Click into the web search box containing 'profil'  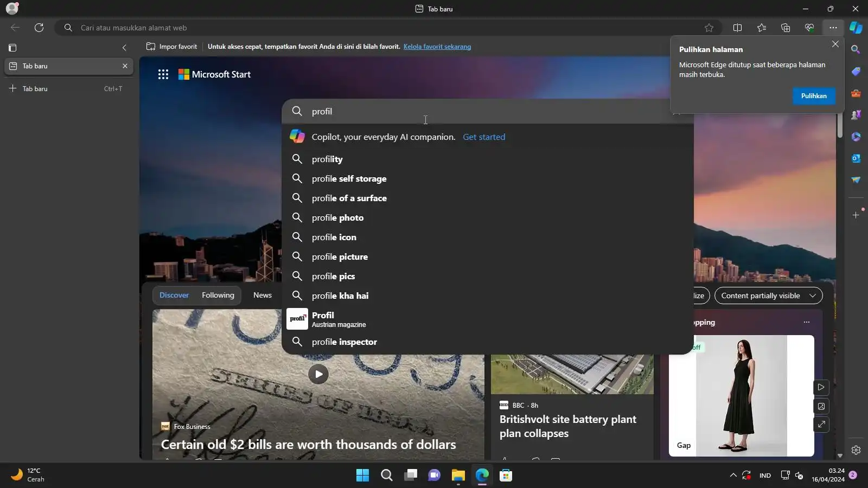(x=488, y=111)
